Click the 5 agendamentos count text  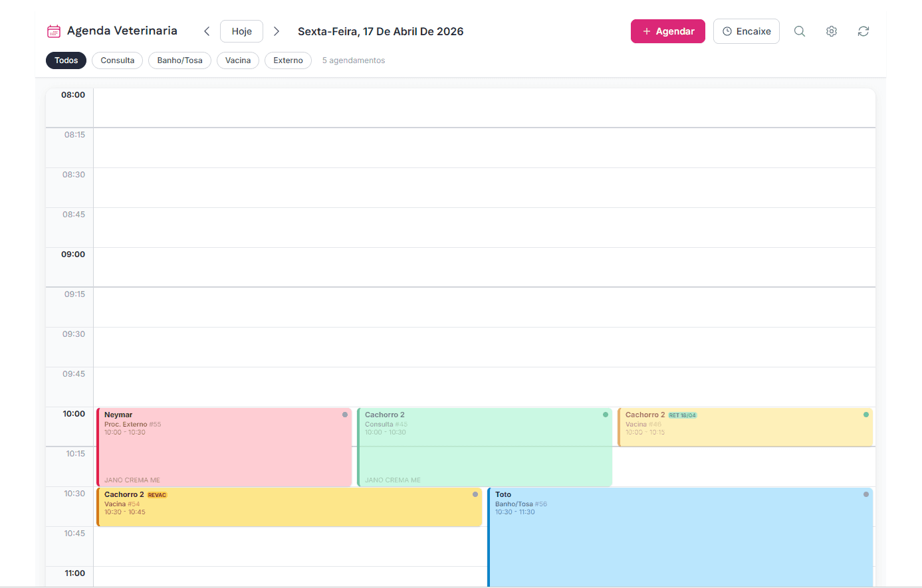coord(354,60)
